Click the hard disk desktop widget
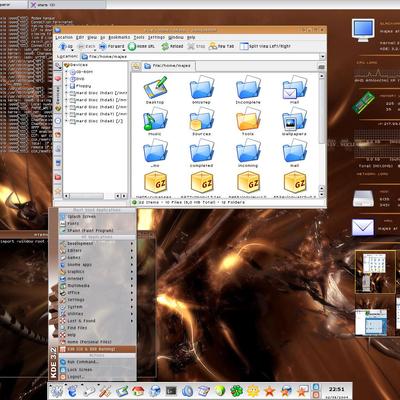Image resolution: width=400 pixels, height=400 pixels. (363, 199)
